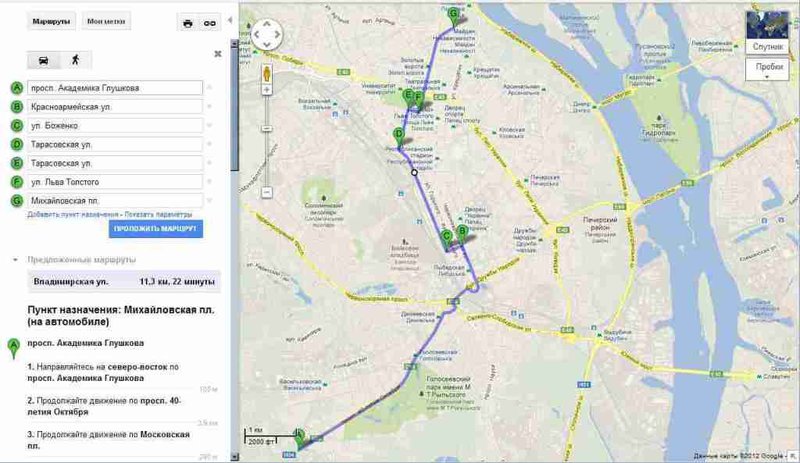This screenshot has height=463, width=800.
Task: Click the Pegman Street View icon
Action: pyautogui.click(x=268, y=74)
